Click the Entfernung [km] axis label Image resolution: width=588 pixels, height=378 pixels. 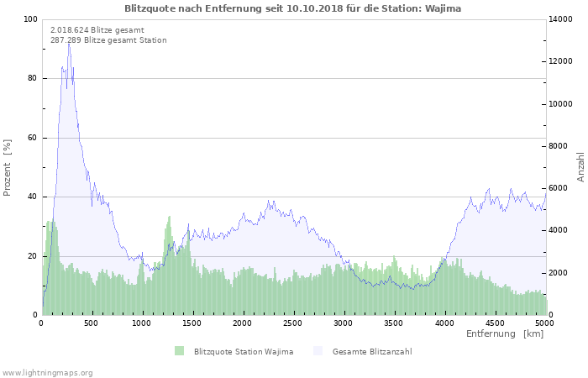pos(505,333)
